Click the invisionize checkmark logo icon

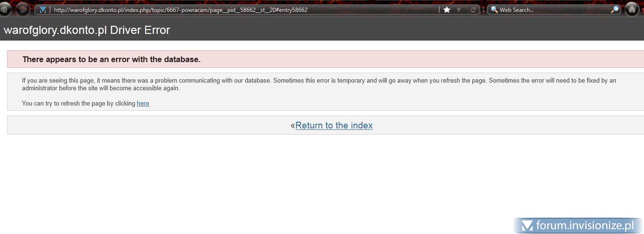(x=527, y=225)
